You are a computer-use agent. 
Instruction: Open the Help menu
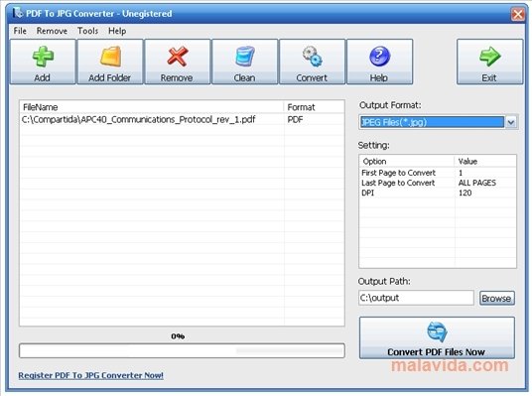117,31
